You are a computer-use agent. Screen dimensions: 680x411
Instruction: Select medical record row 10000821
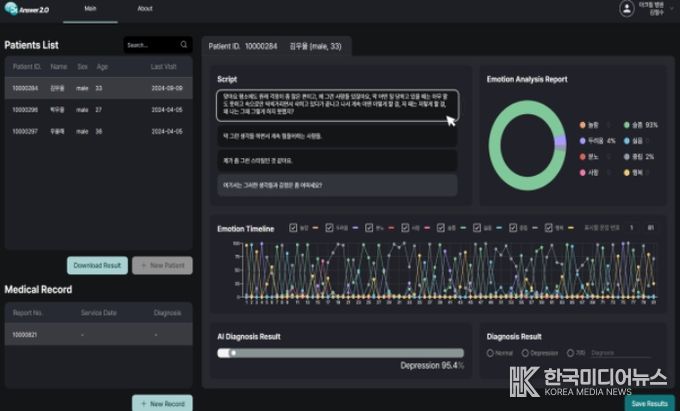pyautogui.click(x=98, y=334)
